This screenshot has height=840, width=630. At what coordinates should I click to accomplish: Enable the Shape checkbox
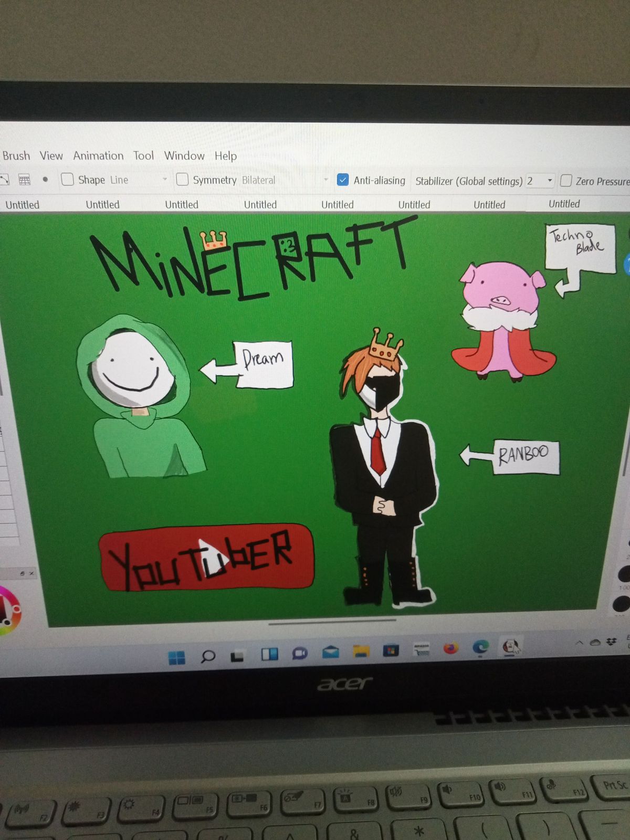(67, 180)
